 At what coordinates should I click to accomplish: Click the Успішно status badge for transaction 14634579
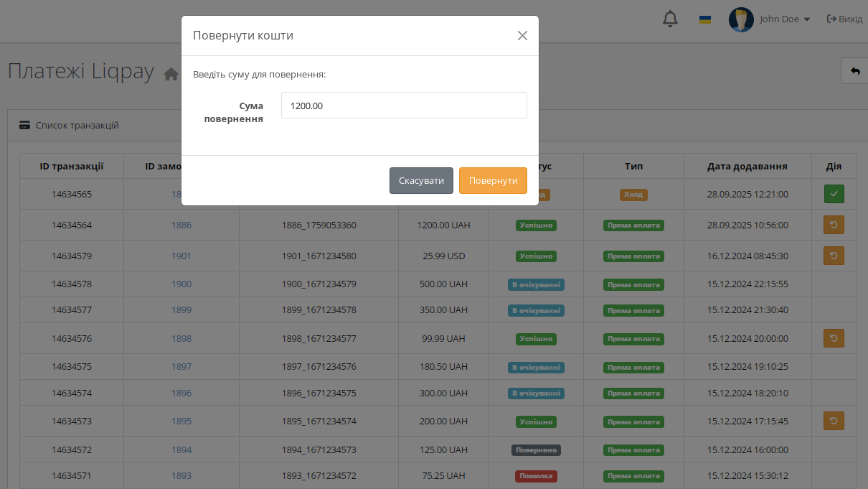click(536, 256)
